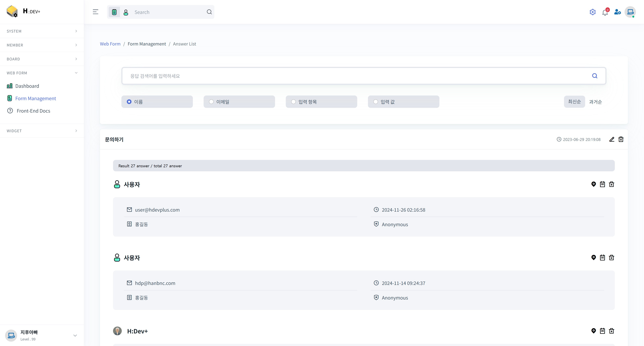
Task: Expand the SYSTEM menu section
Action: [42, 31]
